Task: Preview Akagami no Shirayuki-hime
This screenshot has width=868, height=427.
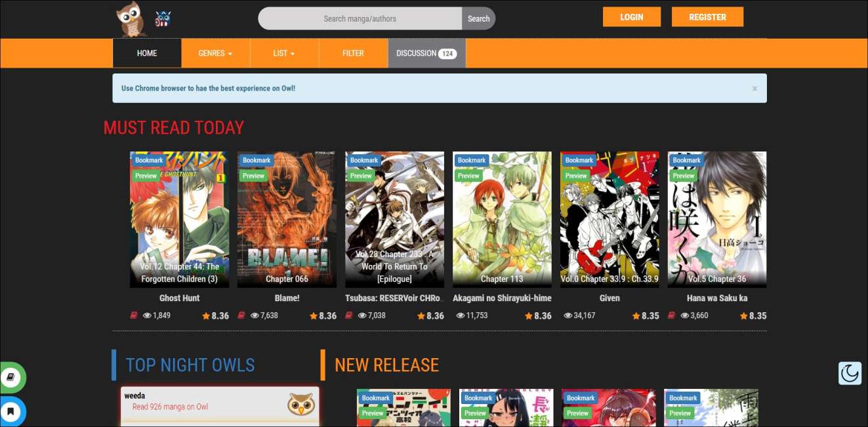Action: pyautogui.click(x=468, y=176)
